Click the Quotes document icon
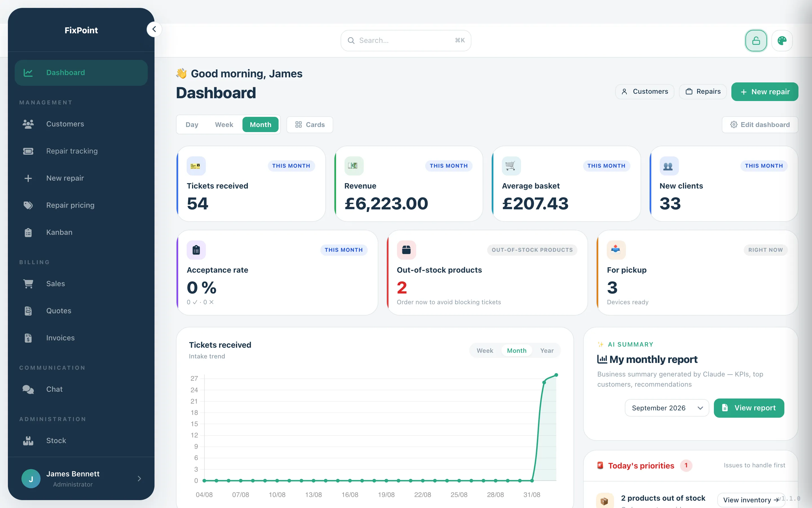The image size is (812, 508). [28, 311]
